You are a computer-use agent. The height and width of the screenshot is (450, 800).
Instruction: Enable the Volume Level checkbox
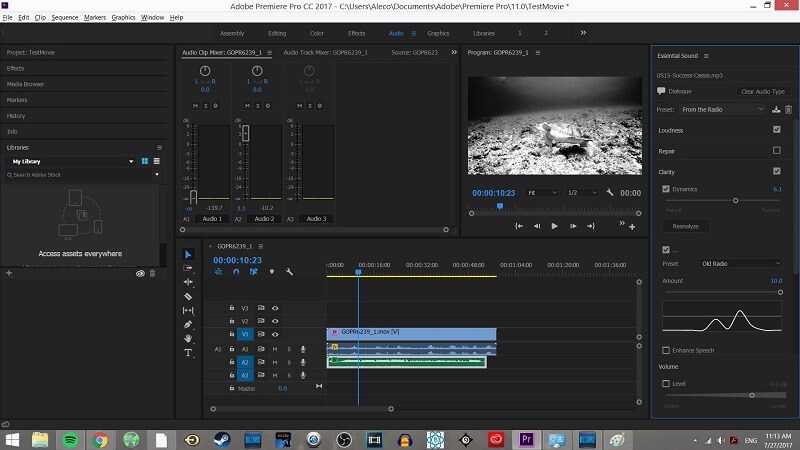tap(666, 383)
